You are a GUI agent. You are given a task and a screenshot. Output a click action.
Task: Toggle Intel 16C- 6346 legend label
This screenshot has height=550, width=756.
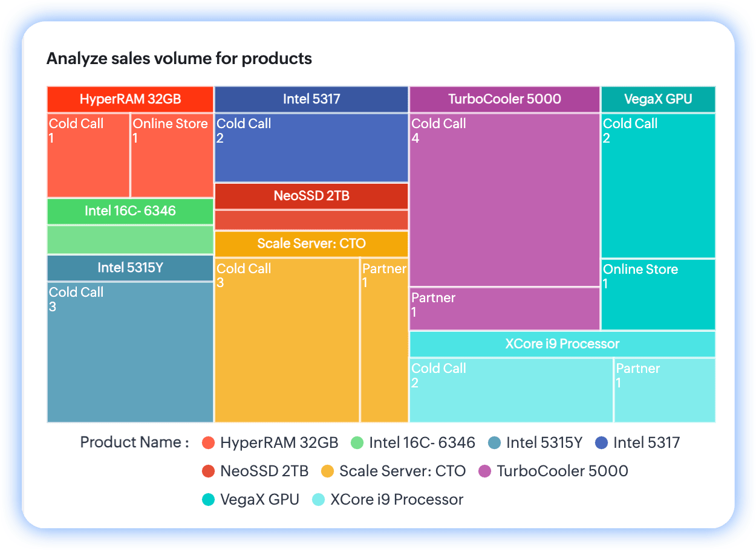[422, 443]
